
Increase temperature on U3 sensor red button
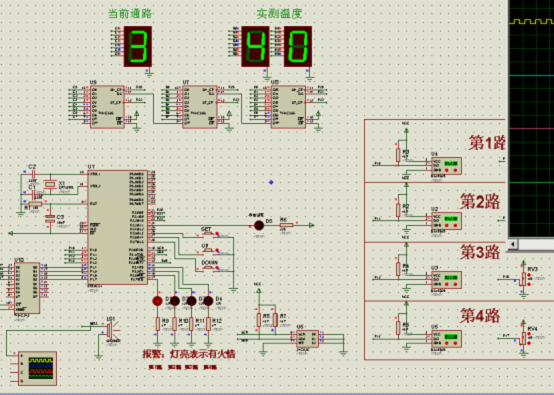tap(455, 284)
